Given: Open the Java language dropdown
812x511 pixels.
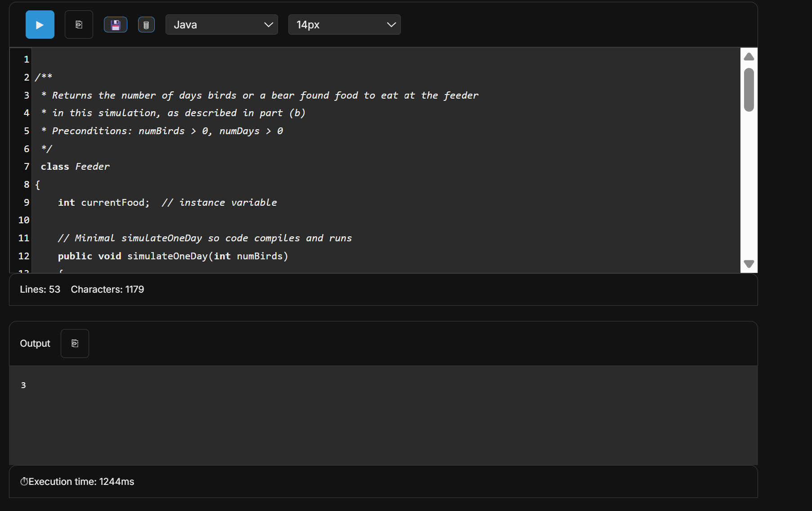Looking at the screenshot, I should click(x=221, y=25).
